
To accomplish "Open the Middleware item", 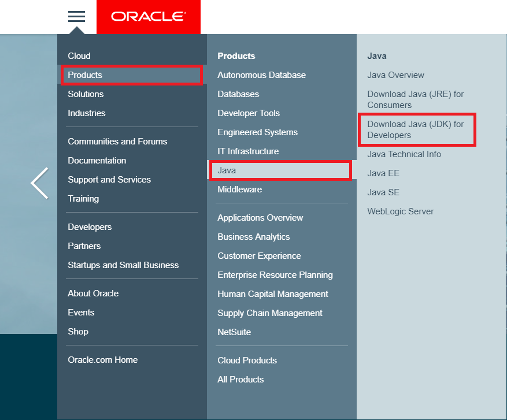I will click(239, 189).
